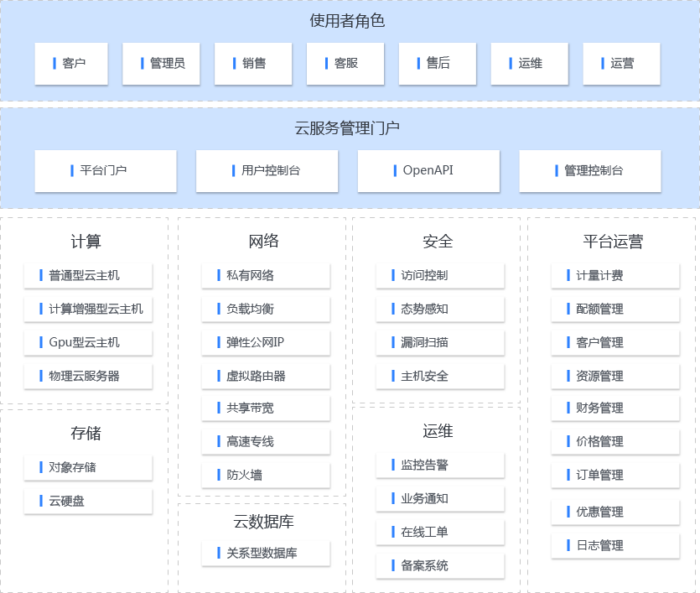Viewport: 700px width, 593px height.
Task: Toggle the 主机安全 entry
Action: [x=440, y=377]
